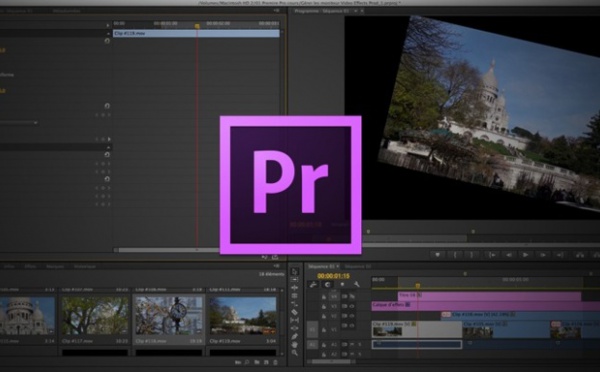600x372 pixels.
Task: Collapse the lower effect group arrow in Effect Controls
Action: click(x=108, y=147)
